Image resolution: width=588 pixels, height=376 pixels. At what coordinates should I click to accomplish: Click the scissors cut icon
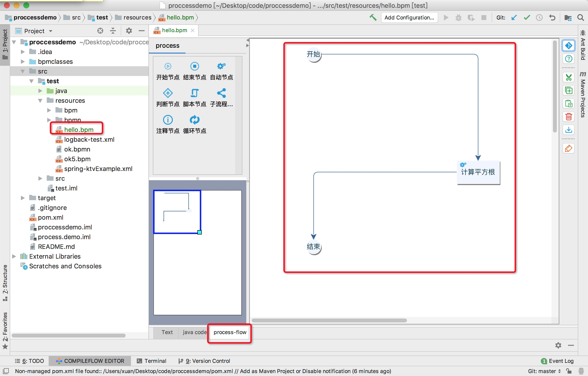point(569,78)
